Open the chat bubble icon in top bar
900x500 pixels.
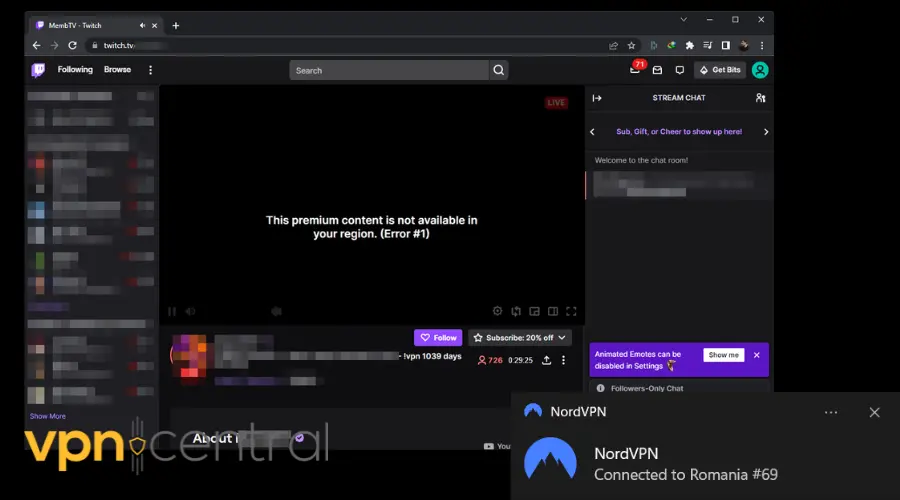tap(680, 70)
